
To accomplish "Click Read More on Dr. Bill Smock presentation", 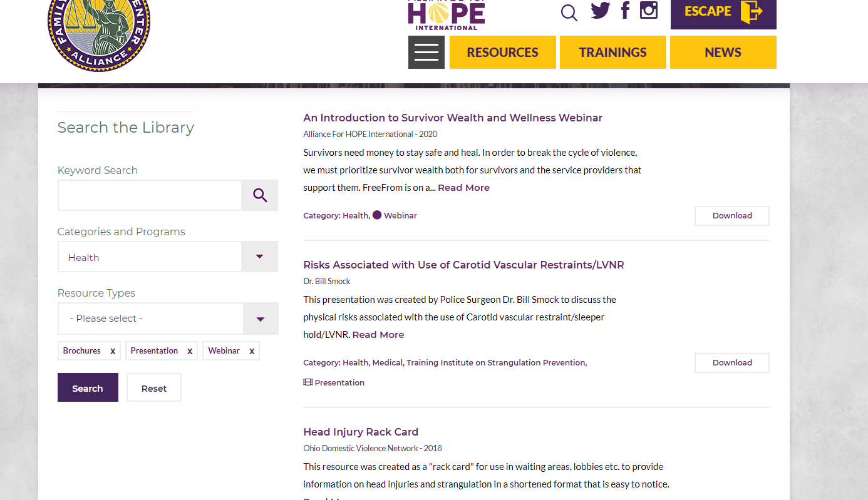I will click(378, 335).
